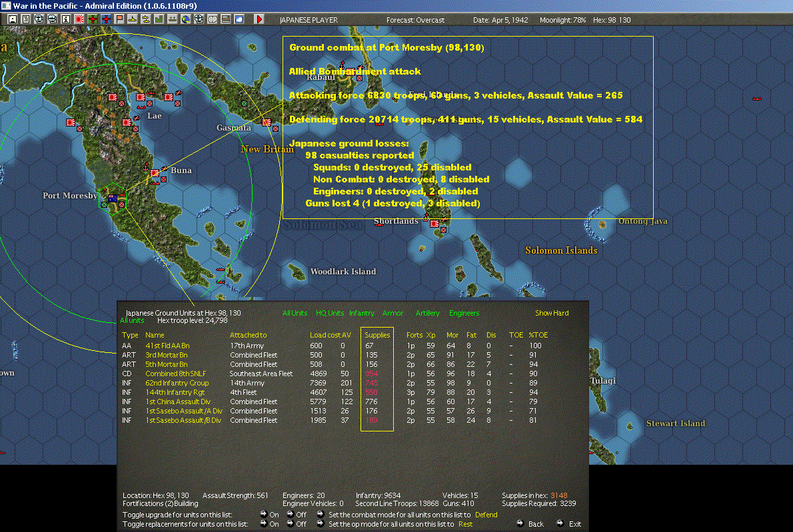Click the ship-and-screen database toolbar icon
The image size is (793, 532).
52,19
